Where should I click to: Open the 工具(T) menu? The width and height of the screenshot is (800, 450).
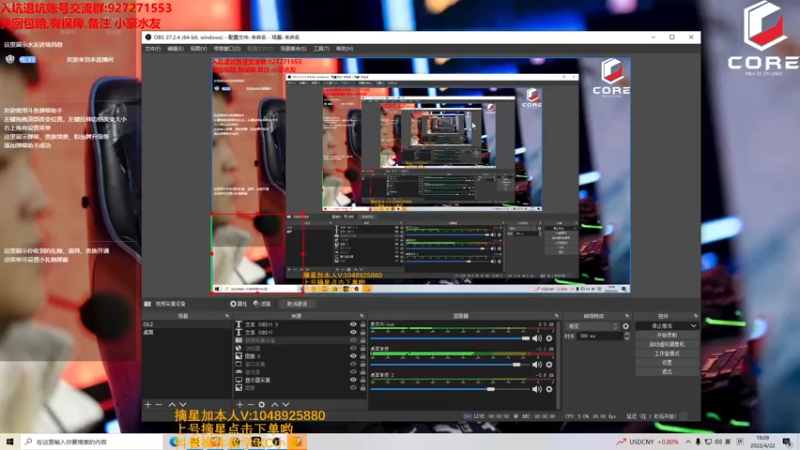tap(321, 48)
